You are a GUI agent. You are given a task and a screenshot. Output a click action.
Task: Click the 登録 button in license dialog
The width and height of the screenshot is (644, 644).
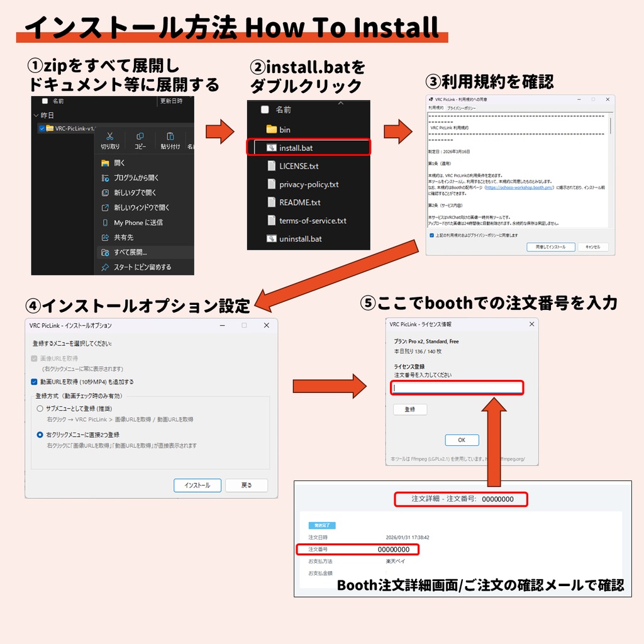[x=410, y=409]
